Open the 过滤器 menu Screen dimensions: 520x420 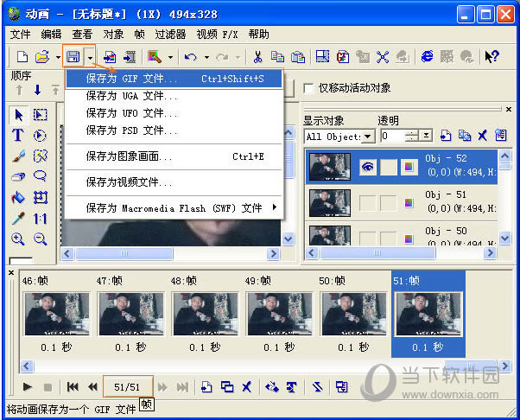(170, 35)
